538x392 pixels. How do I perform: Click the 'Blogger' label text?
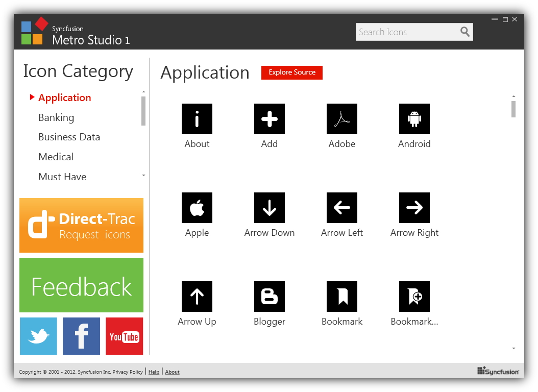270,322
